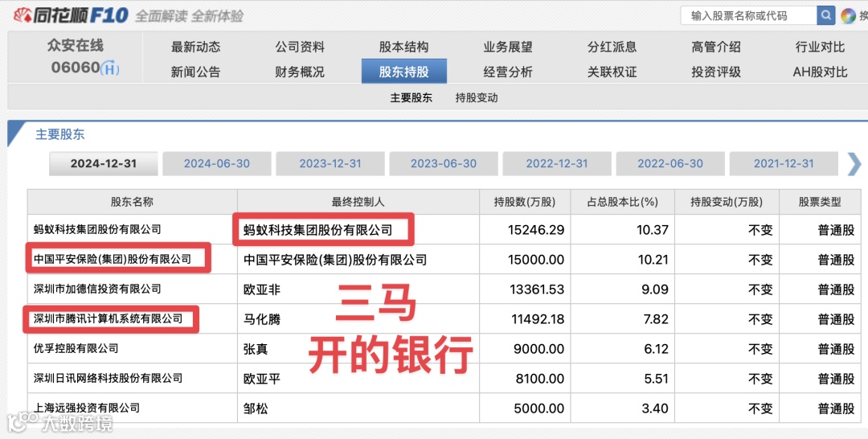868x439 pixels.
Task: Click controller name 邹松
Action: coord(256,409)
